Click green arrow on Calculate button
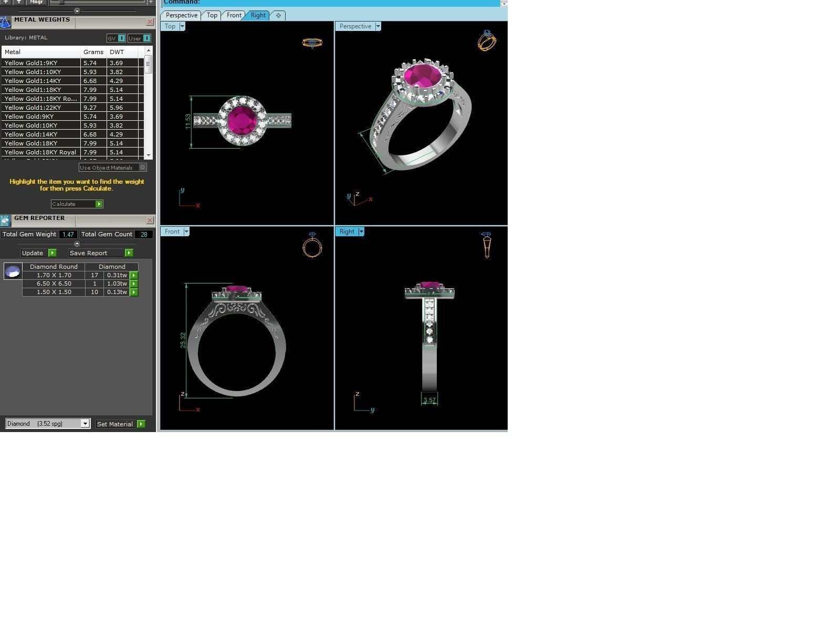 tap(99, 204)
